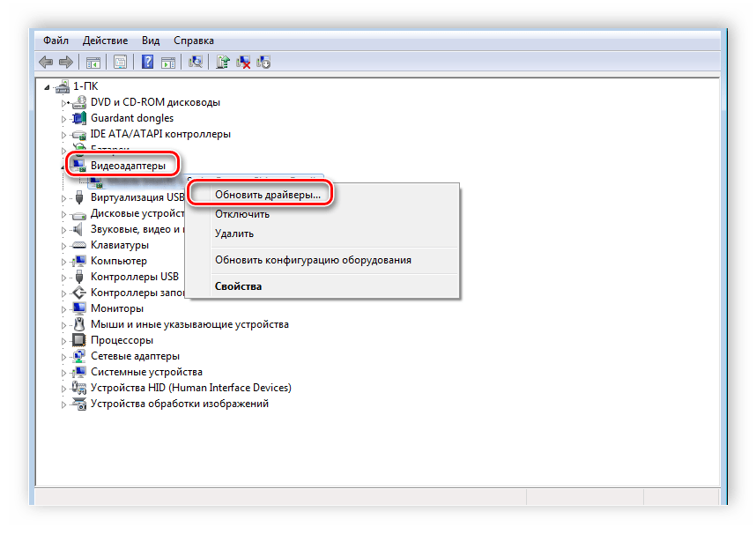
Task: Collapse the 1-ПК root node
Action: tap(48, 86)
